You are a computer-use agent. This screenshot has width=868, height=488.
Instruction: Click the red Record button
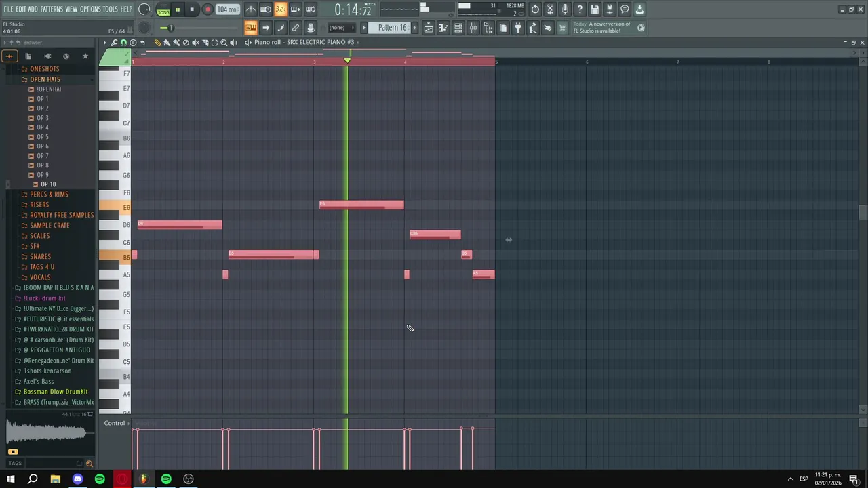click(x=208, y=9)
